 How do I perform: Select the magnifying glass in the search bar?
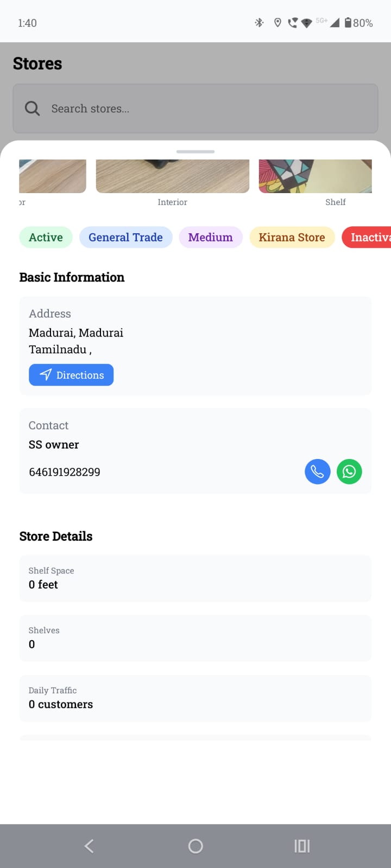(32, 108)
